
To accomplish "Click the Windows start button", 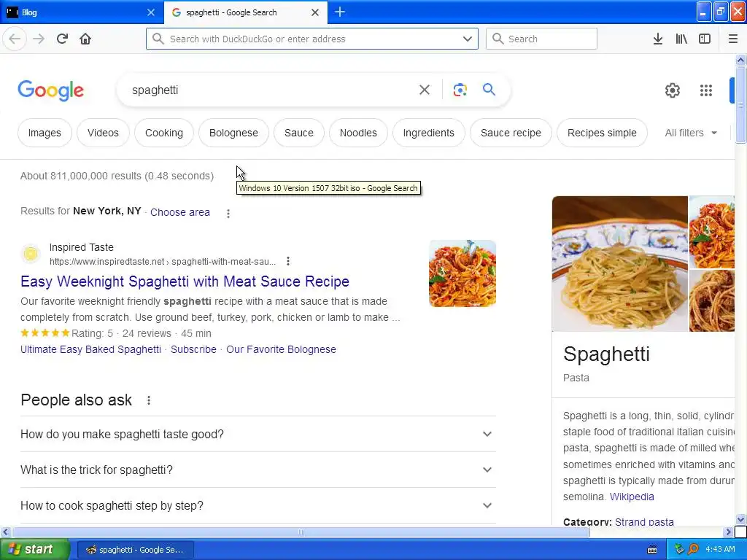I will [35, 550].
